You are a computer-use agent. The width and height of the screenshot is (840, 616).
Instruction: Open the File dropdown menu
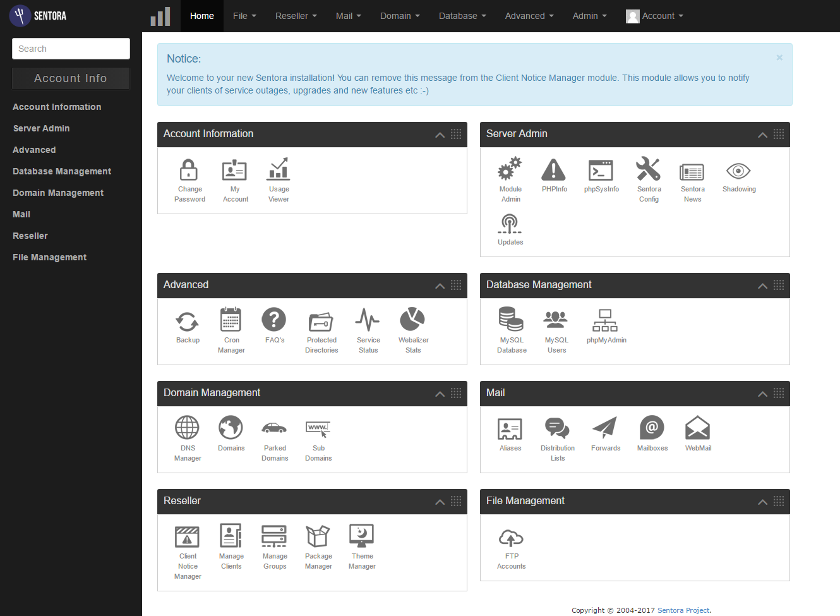244,16
